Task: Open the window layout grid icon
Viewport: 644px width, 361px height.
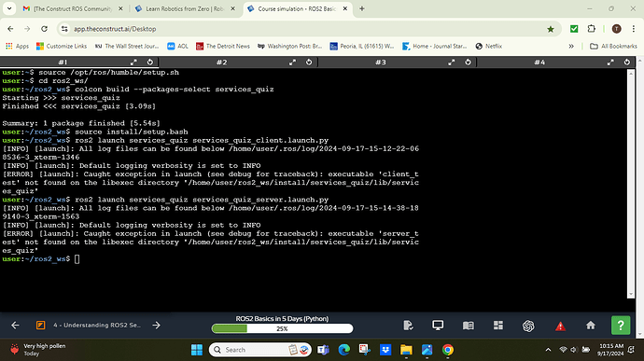Action: coord(498,326)
